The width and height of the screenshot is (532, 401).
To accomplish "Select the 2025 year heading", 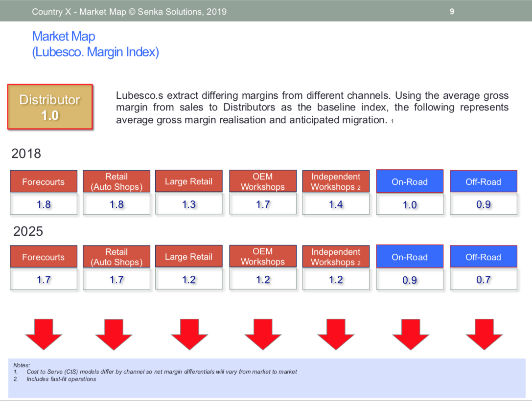I will [x=28, y=231].
